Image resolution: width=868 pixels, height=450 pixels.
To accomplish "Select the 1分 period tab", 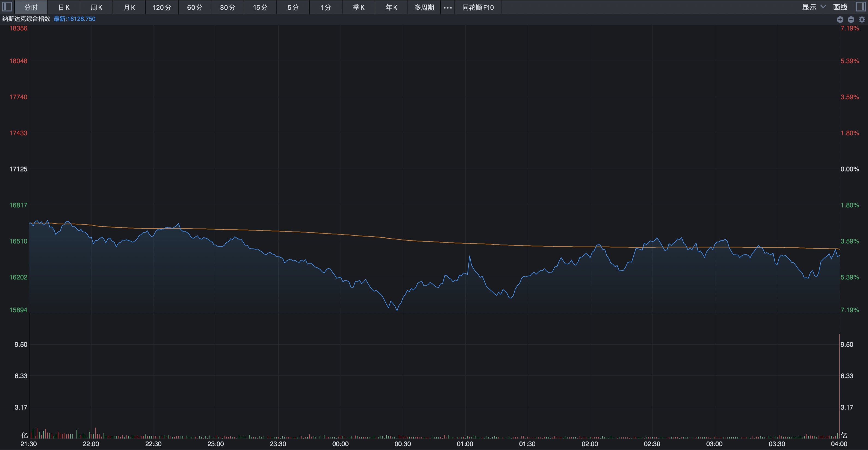I will 326,7.
